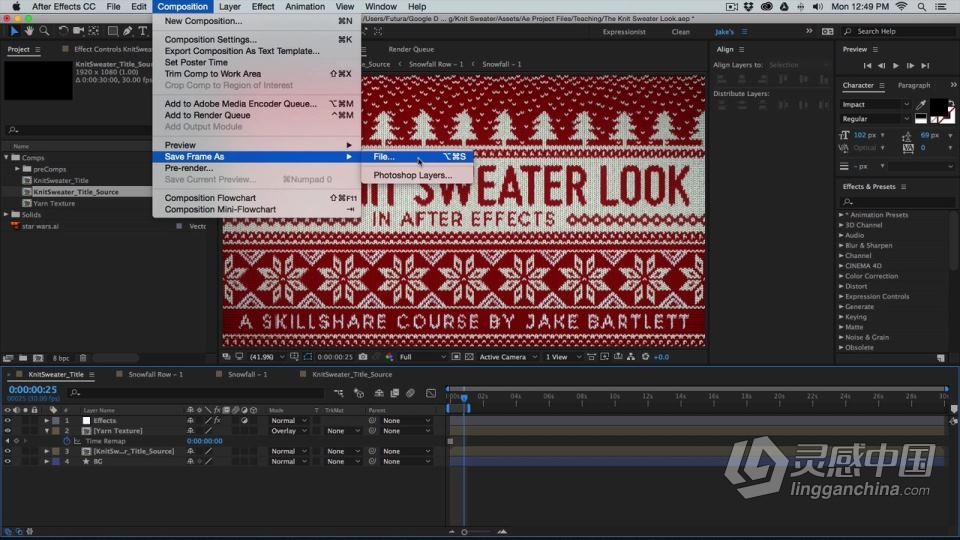The height and width of the screenshot is (540, 960).
Task: Click the volume icon in menu bar
Action: click(x=817, y=7)
